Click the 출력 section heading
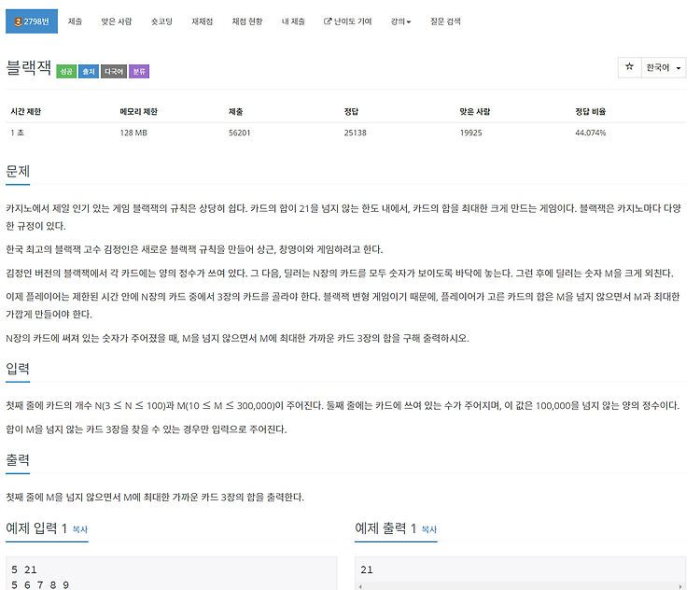The width and height of the screenshot is (700, 590). coord(18,459)
